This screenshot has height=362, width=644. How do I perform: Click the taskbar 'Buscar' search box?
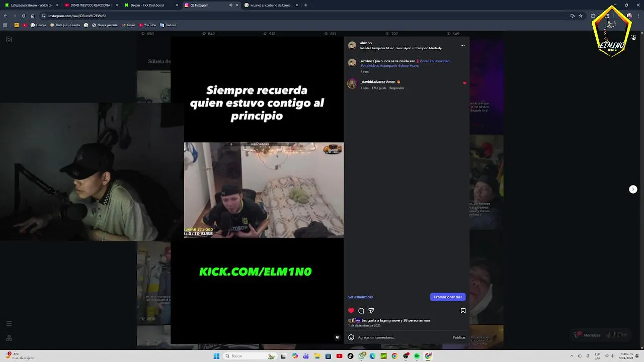[250, 356]
